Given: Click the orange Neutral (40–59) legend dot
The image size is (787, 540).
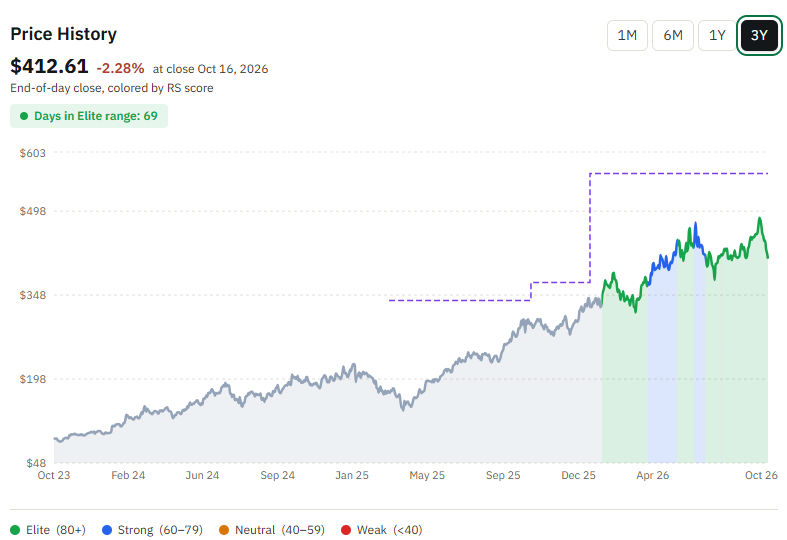Looking at the screenshot, I should point(224,530).
